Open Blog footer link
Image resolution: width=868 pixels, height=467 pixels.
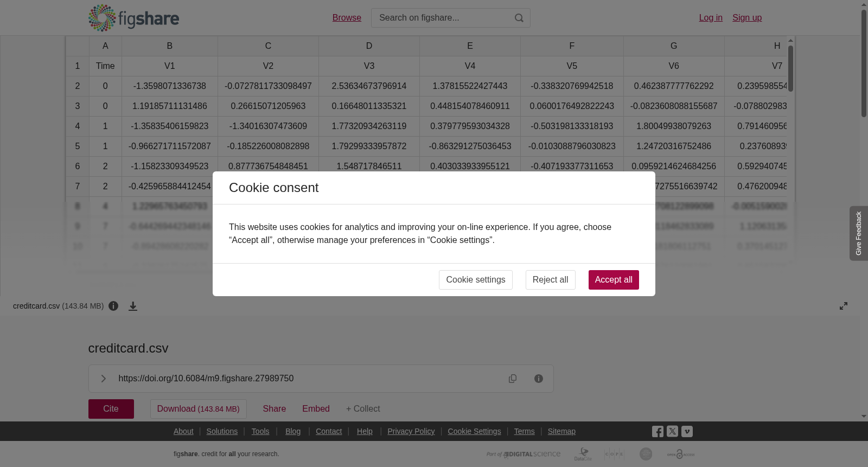coord(293,431)
